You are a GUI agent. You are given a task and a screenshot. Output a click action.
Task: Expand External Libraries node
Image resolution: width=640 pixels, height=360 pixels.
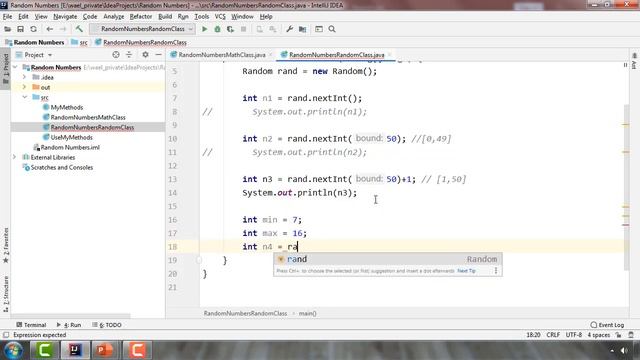click(15, 157)
